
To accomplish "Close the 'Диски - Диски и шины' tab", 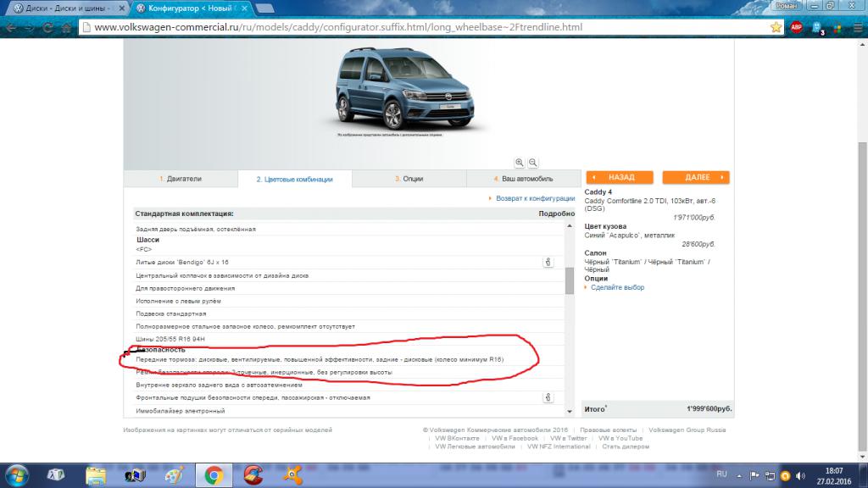I will (122, 8).
